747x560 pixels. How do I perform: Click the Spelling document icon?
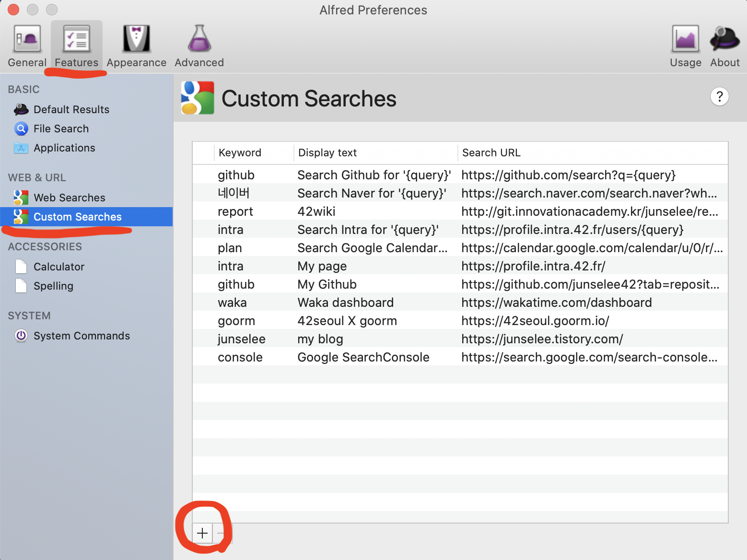click(21, 286)
